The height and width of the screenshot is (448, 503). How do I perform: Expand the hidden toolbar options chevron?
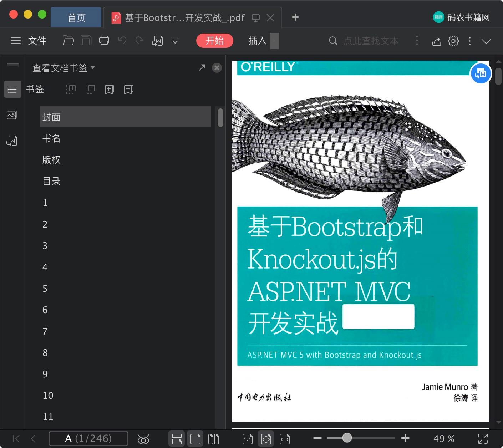tap(175, 41)
